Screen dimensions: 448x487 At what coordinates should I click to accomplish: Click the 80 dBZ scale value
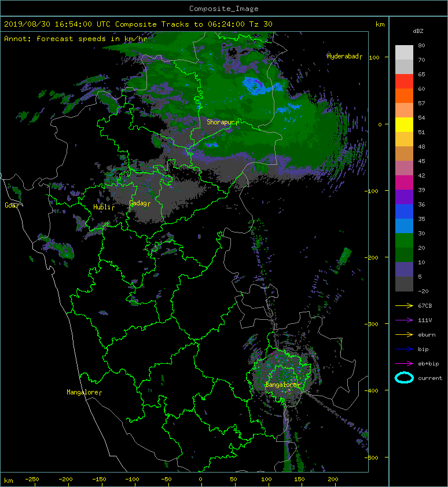click(x=421, y=45)
